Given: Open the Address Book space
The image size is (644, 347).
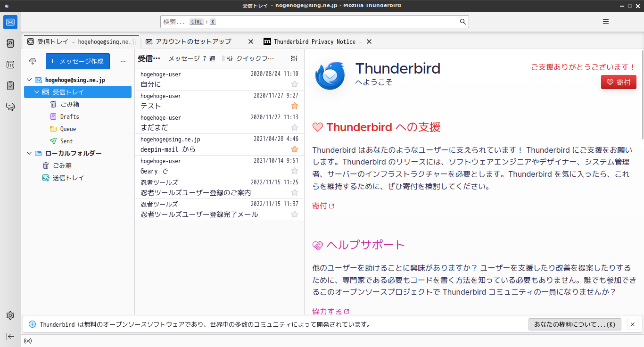Looking at the screenshot, I should pyautogui.click(x=10, y=43).
